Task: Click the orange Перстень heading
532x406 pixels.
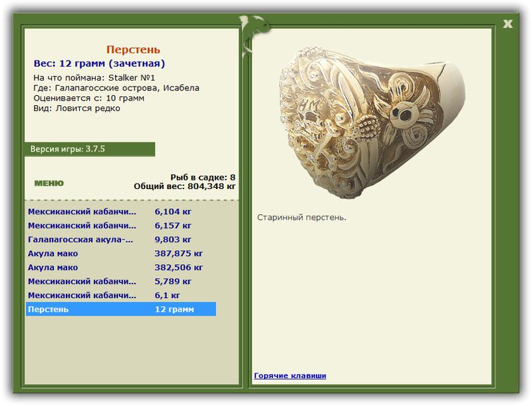Action: coord(133,49)
